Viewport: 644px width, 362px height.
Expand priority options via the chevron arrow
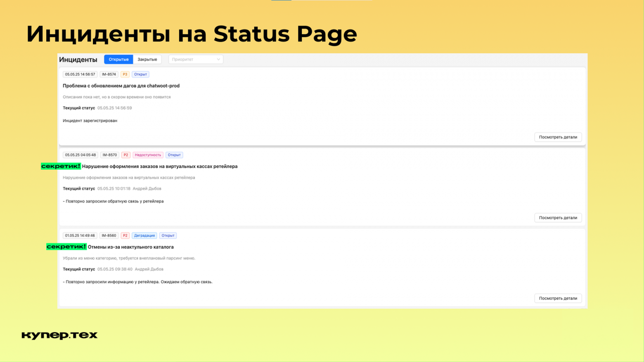click(x=219, y=59)
